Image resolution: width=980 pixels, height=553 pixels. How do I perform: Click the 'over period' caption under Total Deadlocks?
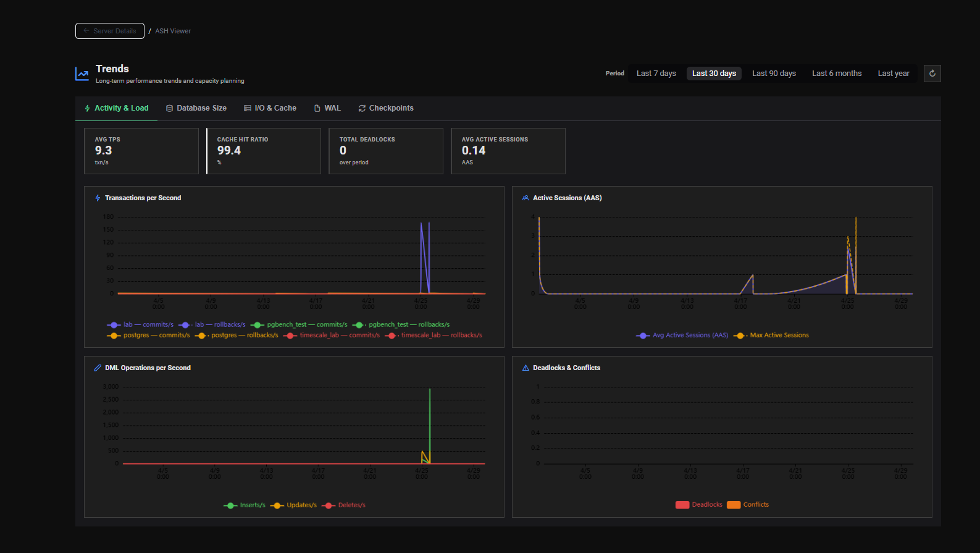354,163
